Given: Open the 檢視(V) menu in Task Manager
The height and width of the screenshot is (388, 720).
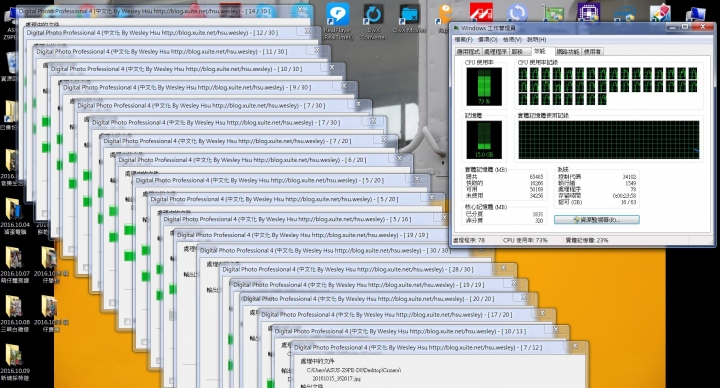Looking at the screenshot, I should tap(512, 39).
